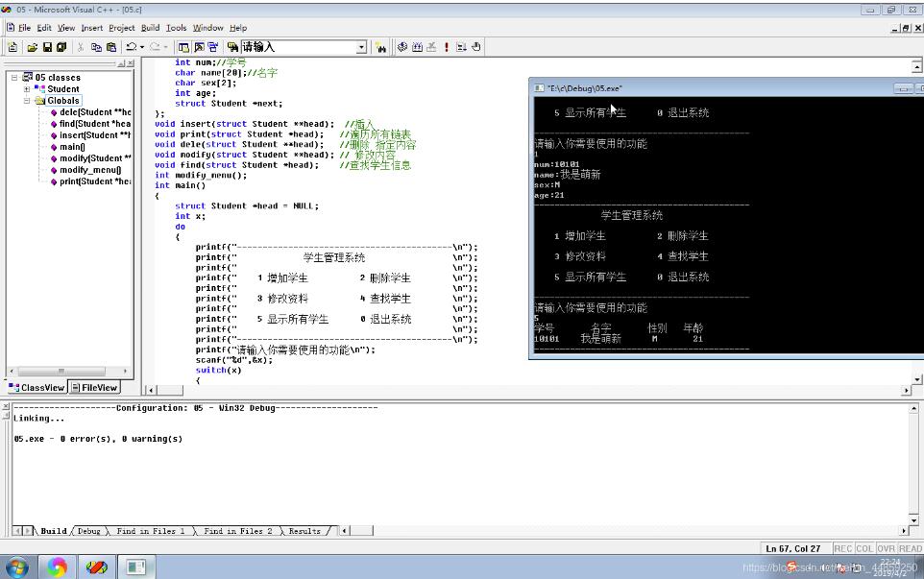This screenshot has width=924, height=579.
Task: Open the Build menu
Action: [150, 28]
